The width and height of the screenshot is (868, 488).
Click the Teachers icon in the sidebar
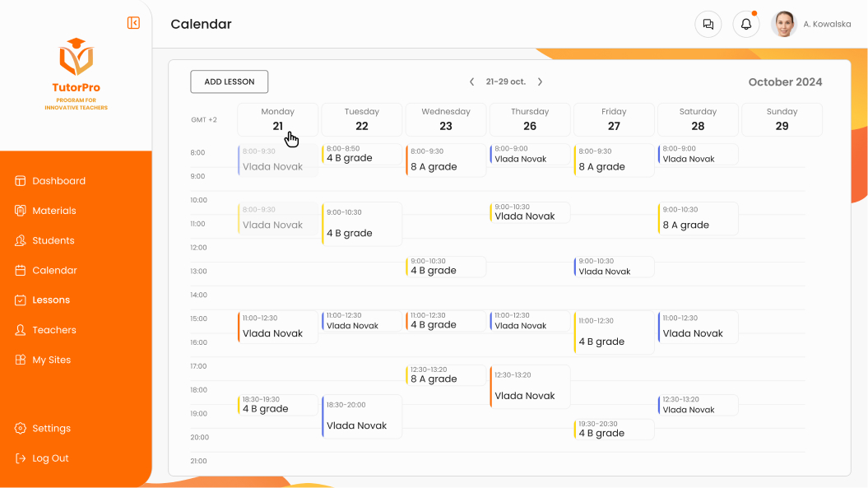(21, 330)
